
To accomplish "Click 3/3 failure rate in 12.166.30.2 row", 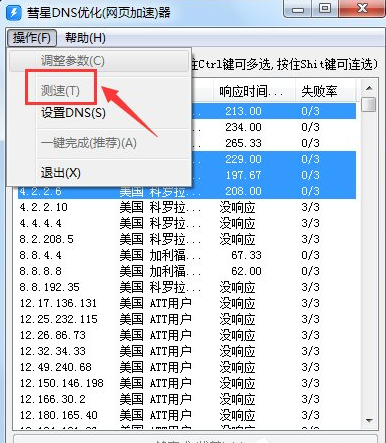I will [x=310, y=399].
